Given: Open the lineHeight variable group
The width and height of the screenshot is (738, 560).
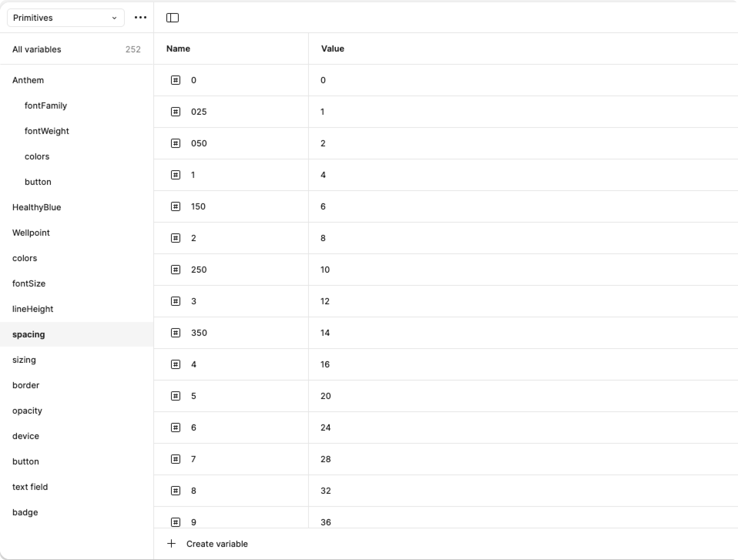Looking at the screenshot, I should coord(33,309).
